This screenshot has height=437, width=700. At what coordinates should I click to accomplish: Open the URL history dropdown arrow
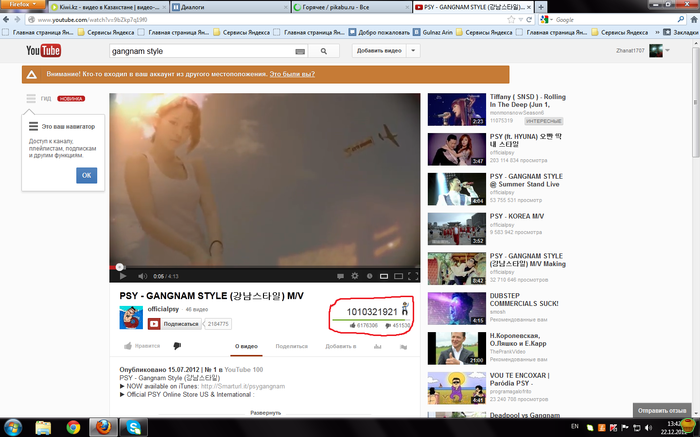click(x=521, y=20)
